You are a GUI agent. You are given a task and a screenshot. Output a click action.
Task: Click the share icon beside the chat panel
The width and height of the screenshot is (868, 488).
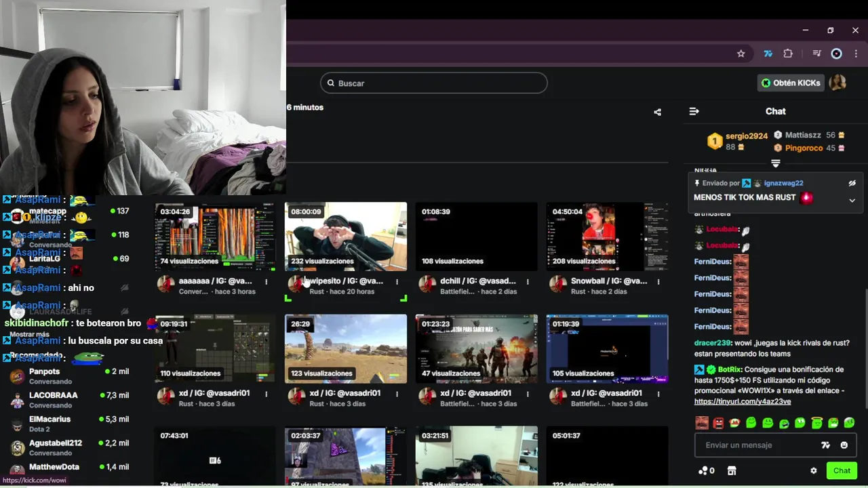point(657,112)
